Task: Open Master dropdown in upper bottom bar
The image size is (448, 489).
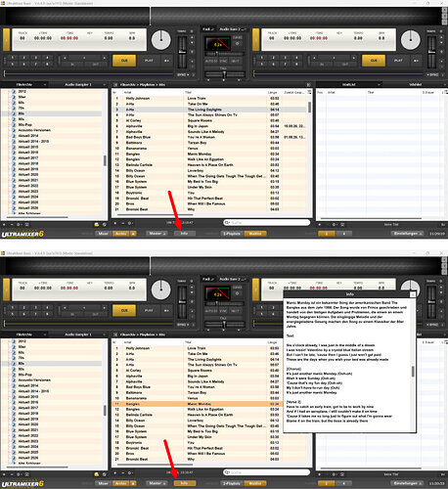Action: pos(157,234)
